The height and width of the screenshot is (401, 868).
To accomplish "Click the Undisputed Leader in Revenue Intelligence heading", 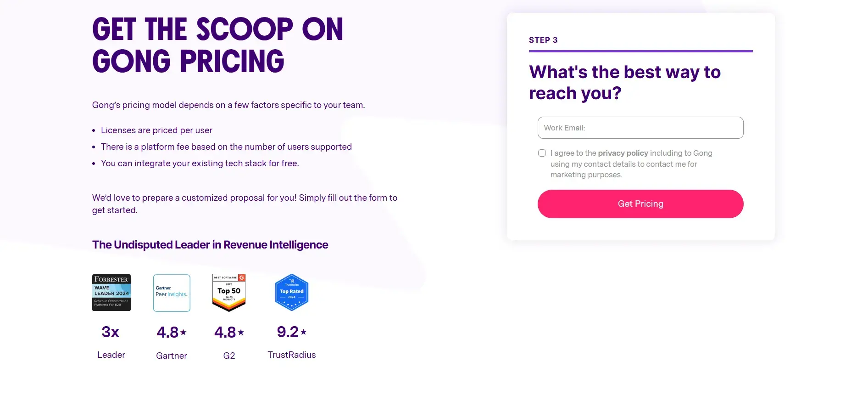I will coord(210,244).
